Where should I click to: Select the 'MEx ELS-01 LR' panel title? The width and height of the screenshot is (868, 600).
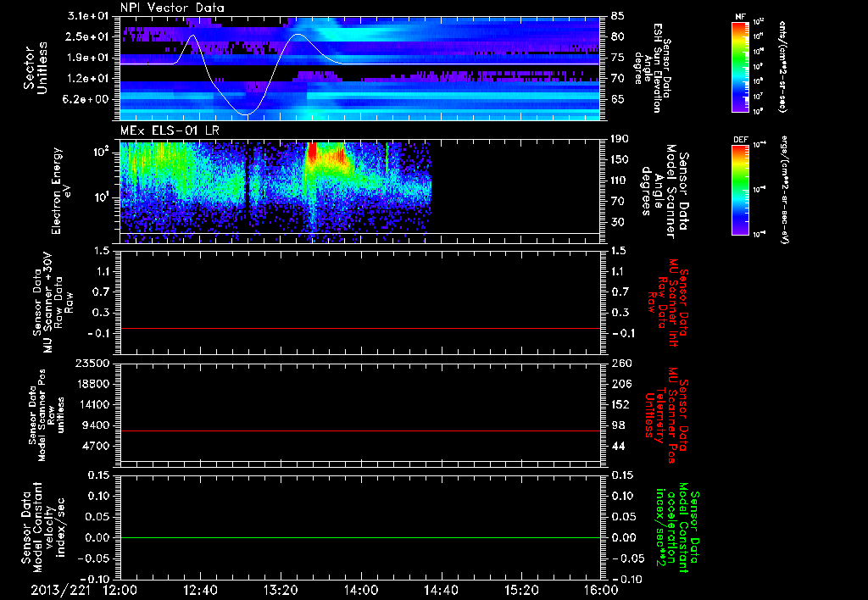(x=170, y=131)
